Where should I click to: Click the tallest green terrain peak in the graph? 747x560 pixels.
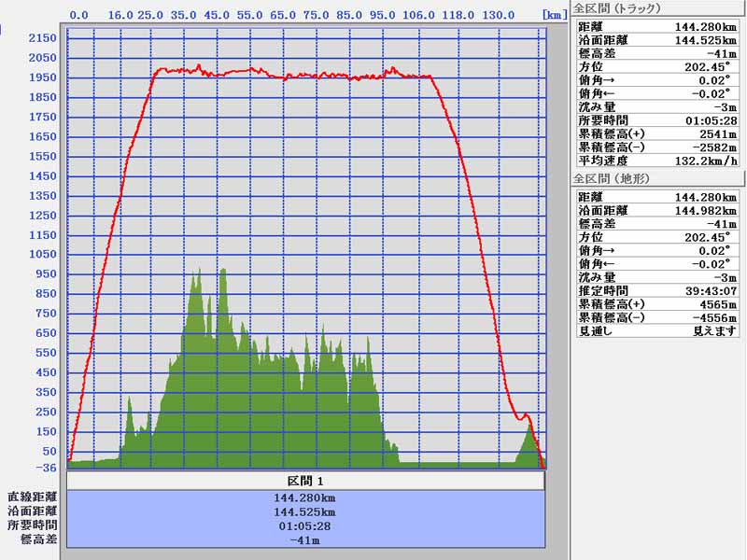click(222, 272)
